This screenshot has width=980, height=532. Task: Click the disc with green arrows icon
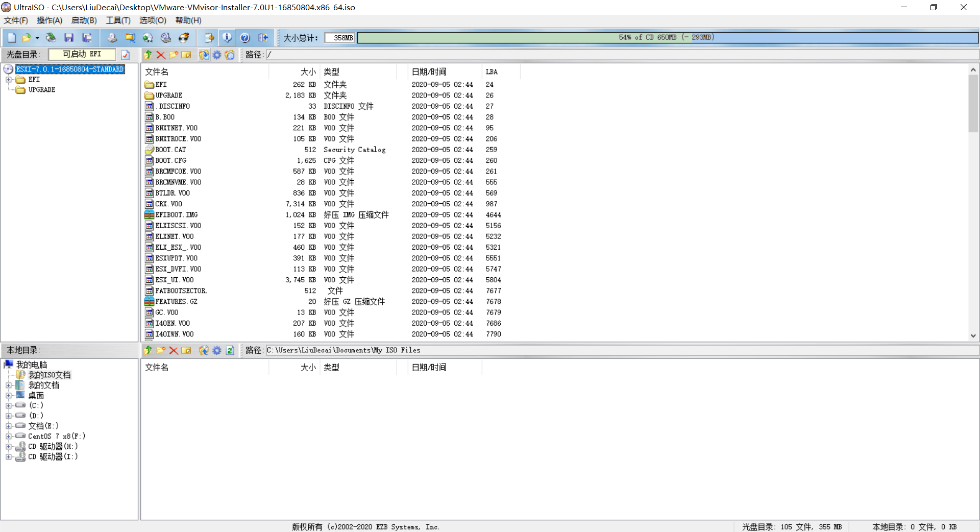(148, 38)
